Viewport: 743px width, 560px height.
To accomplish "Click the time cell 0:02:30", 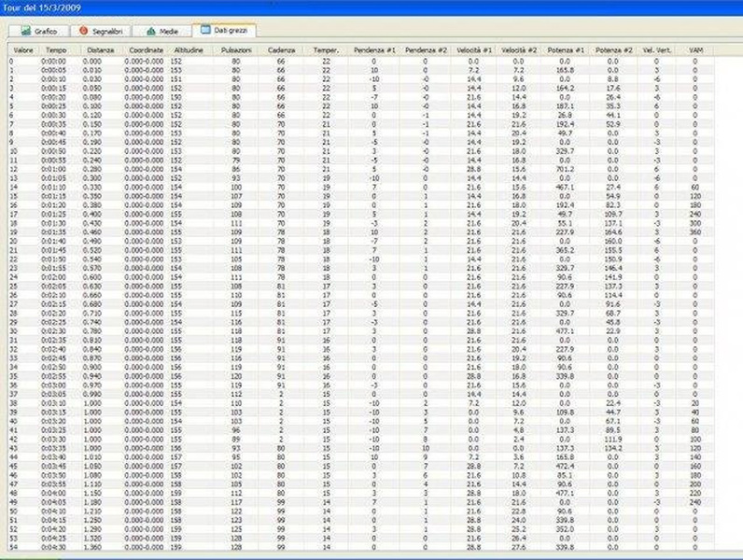I will coord(53,331).
